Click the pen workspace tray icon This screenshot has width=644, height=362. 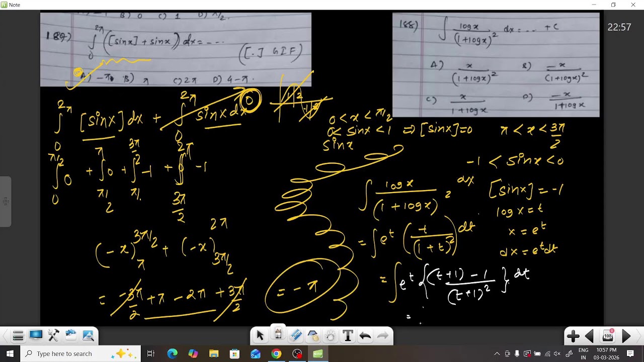pyautogui.click(x=569, y=353)
